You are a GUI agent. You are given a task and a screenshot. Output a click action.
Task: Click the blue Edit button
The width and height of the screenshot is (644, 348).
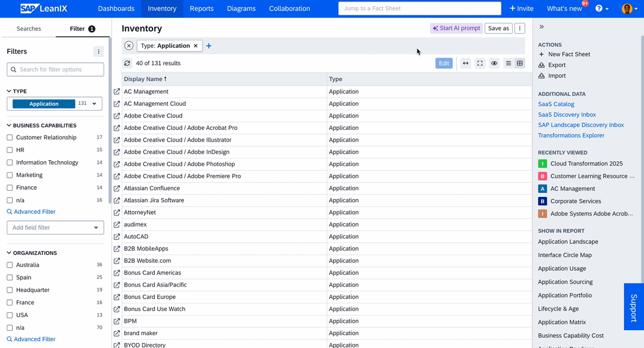(444, 63)
